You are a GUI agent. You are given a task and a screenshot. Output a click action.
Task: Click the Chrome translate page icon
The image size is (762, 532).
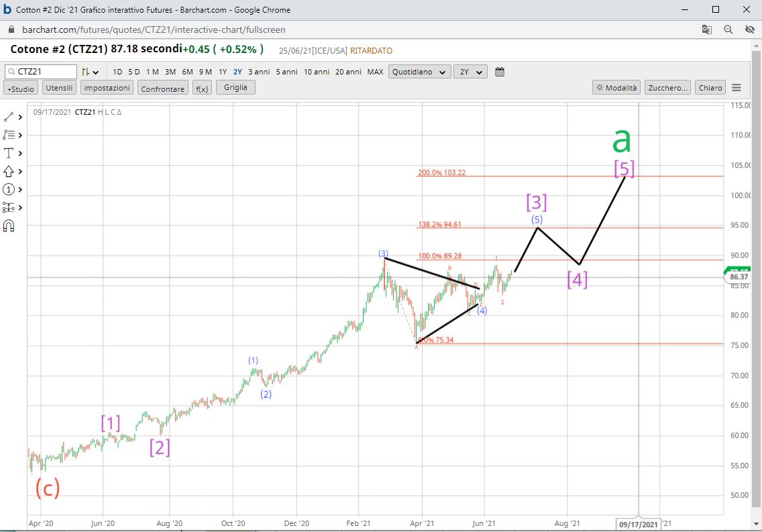click(706, 30)
